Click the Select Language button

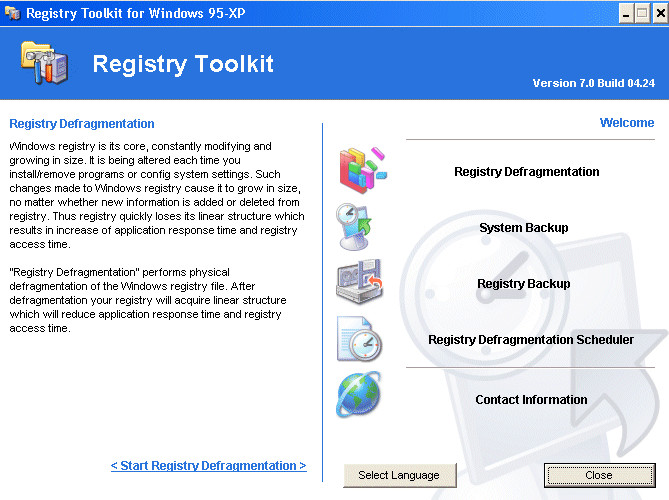(x=400, y=475)
